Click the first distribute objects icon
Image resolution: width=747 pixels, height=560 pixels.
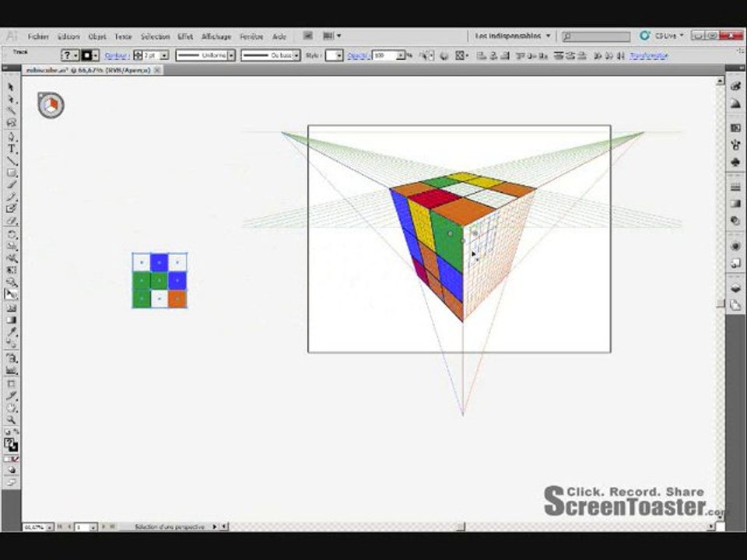click(559, 56)
